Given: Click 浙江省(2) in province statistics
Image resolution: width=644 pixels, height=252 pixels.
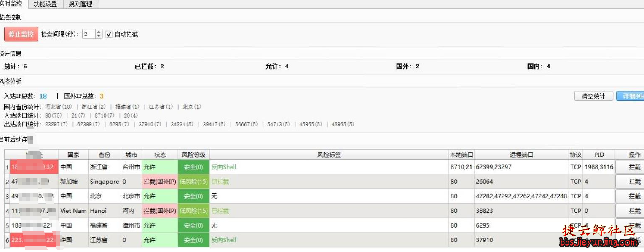Looking at the screenshot, I should point(94,107).
